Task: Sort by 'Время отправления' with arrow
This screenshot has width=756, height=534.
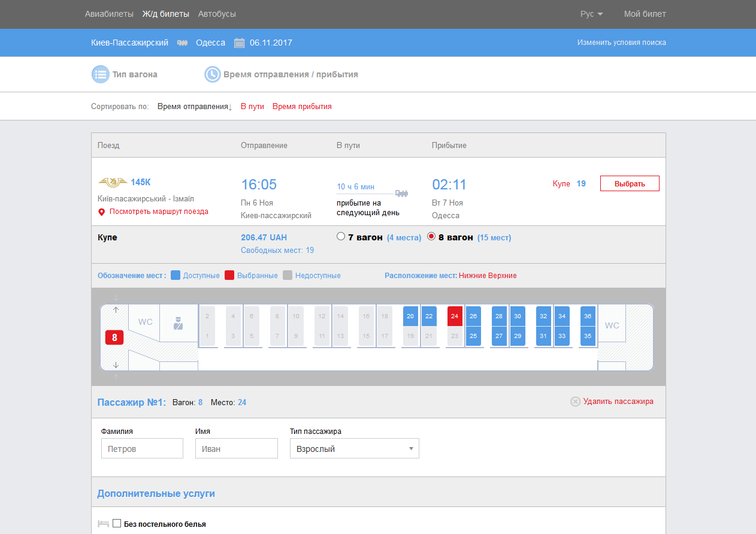Action: click(194, 107)
